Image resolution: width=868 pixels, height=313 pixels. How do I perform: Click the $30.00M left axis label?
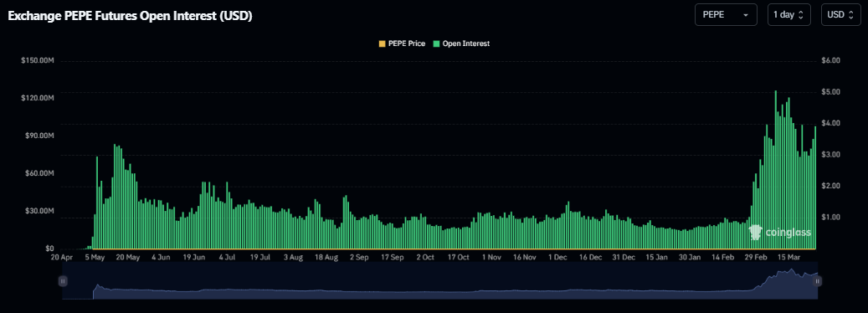pyautogui.click(x=39, y=211)
